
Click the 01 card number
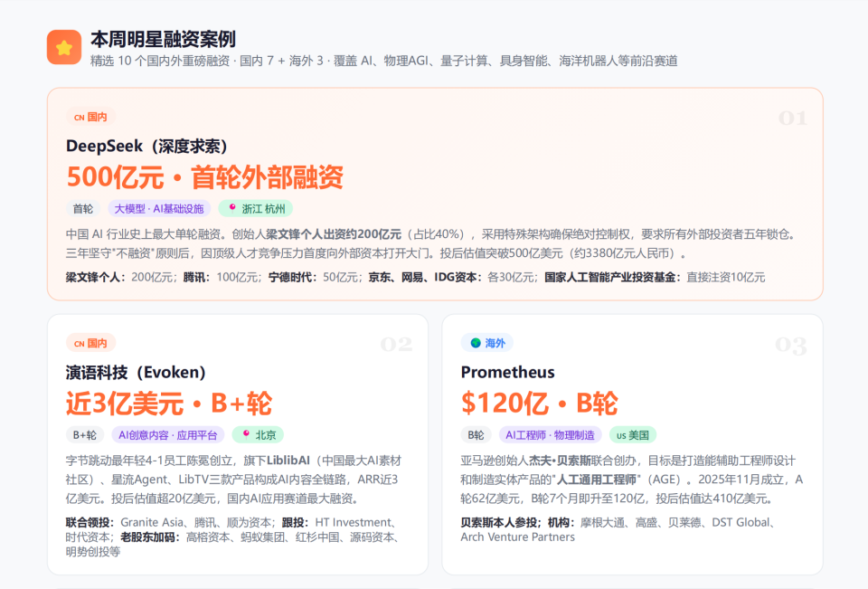[793, 118]
